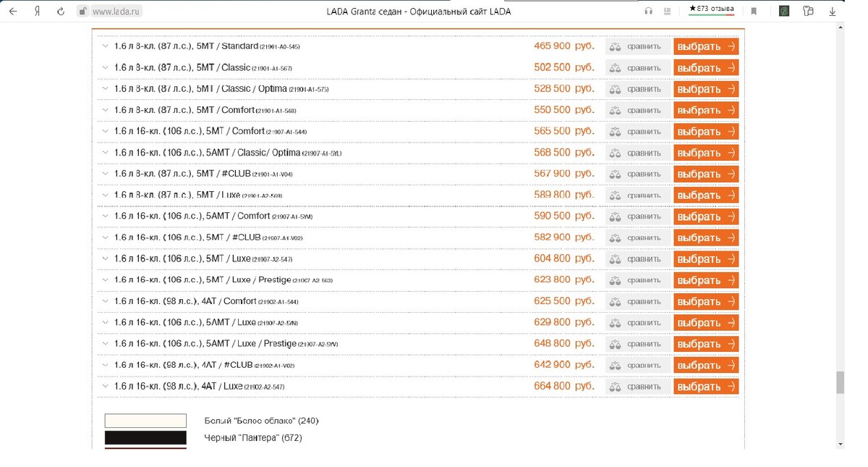This screenshot has width=868, height=467.
Task: Choose the 4AT #CLUB 642 900 trim
Action: pos(706,365)
